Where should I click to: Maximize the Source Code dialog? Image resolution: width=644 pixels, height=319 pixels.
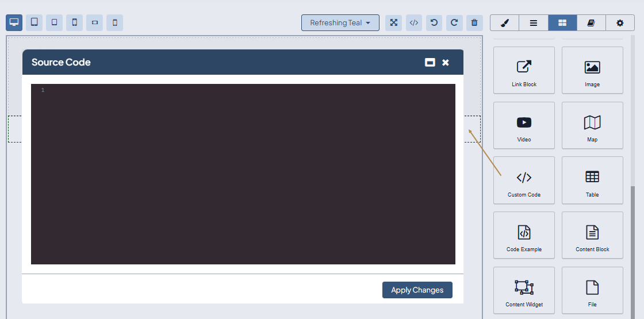click(x=430, y=62)
